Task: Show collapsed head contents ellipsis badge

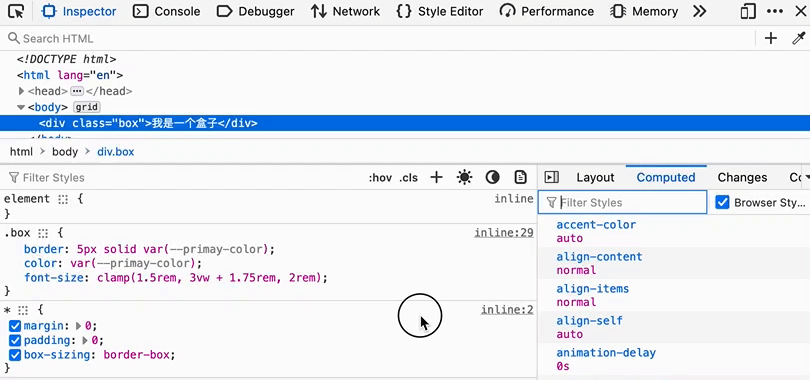Action: pos(76,91)
